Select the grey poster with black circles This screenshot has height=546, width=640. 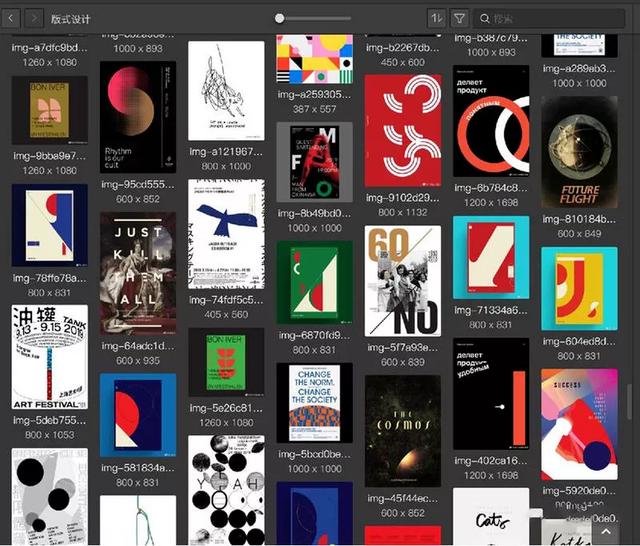point(49,497)
